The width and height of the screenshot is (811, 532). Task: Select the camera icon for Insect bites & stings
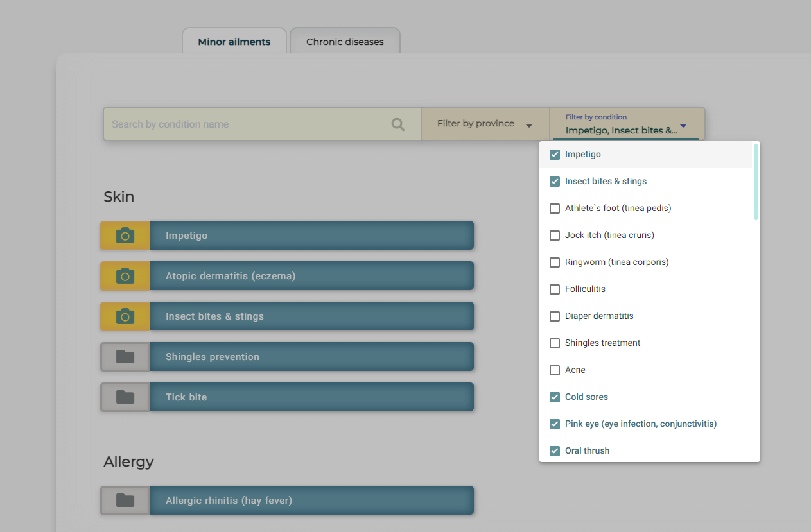point(125,316)
